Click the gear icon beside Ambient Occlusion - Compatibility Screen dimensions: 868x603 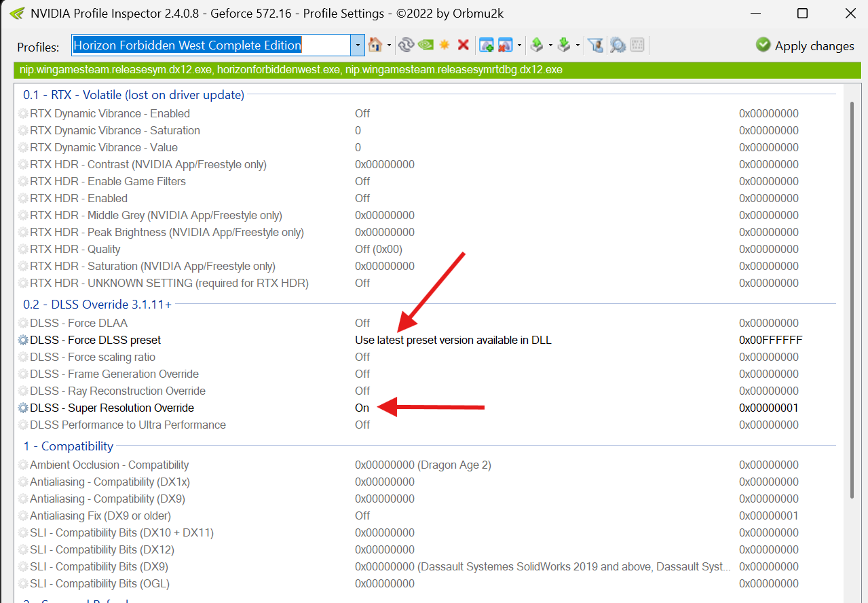point(23,465)
